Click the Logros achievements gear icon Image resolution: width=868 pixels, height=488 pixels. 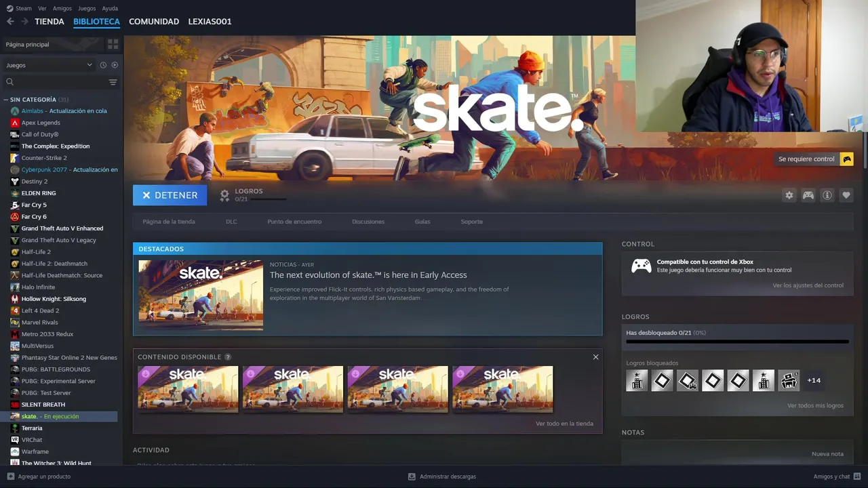224,195
